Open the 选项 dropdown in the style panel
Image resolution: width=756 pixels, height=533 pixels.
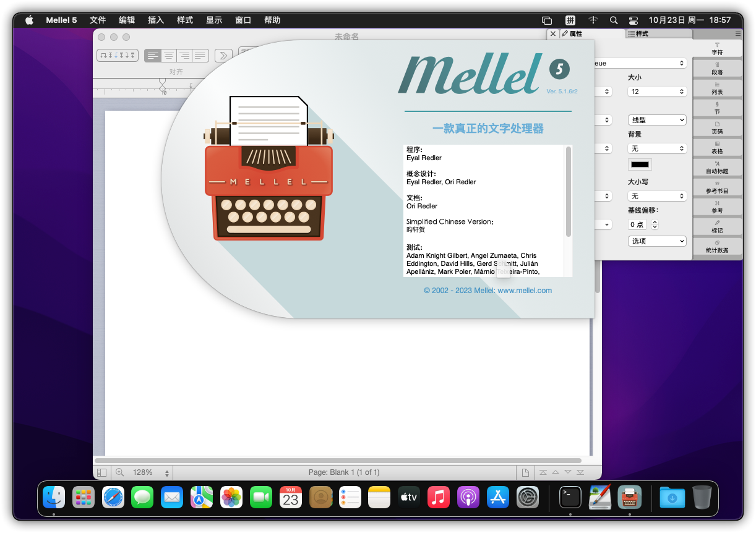pyautogui.click(x=656, y=241)
